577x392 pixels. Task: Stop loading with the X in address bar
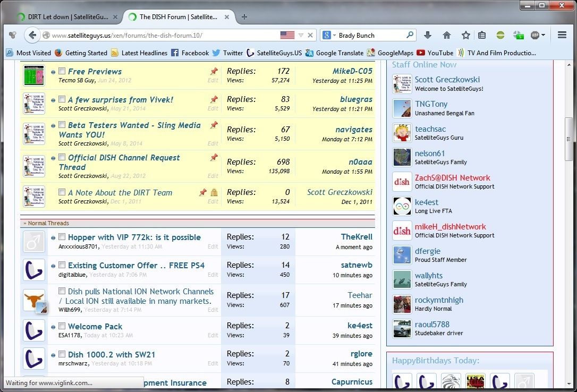(310, 35)
